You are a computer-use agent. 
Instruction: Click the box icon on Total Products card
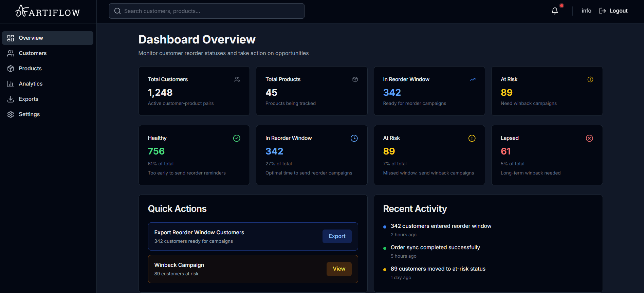point(355,79)
